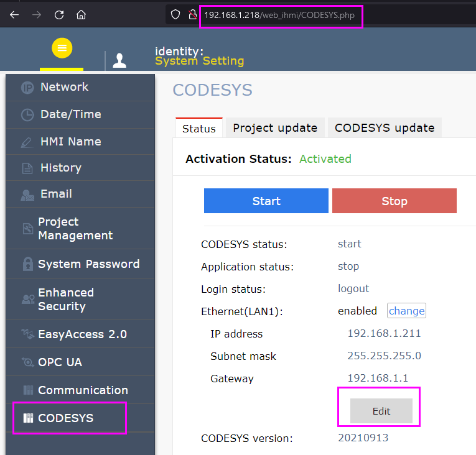Click the browser back arrow
Image resolution: width=476 pixels, height=455 pixels.
[14, 14]
